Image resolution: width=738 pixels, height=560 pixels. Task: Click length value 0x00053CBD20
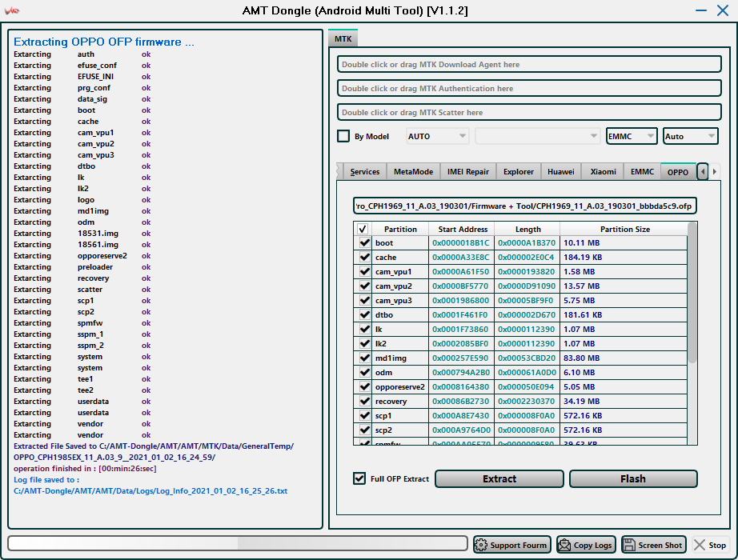coord(527,358)
